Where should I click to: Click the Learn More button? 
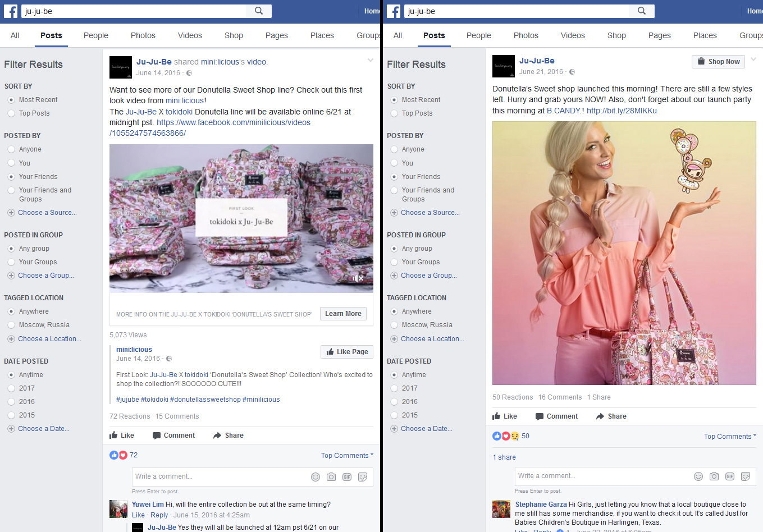click(x=343, y=314)
